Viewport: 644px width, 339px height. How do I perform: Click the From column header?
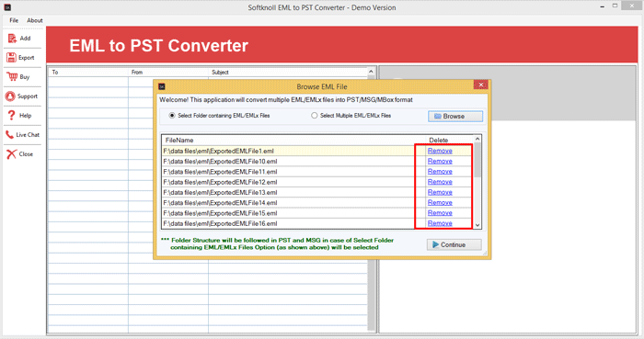(168, 73)
